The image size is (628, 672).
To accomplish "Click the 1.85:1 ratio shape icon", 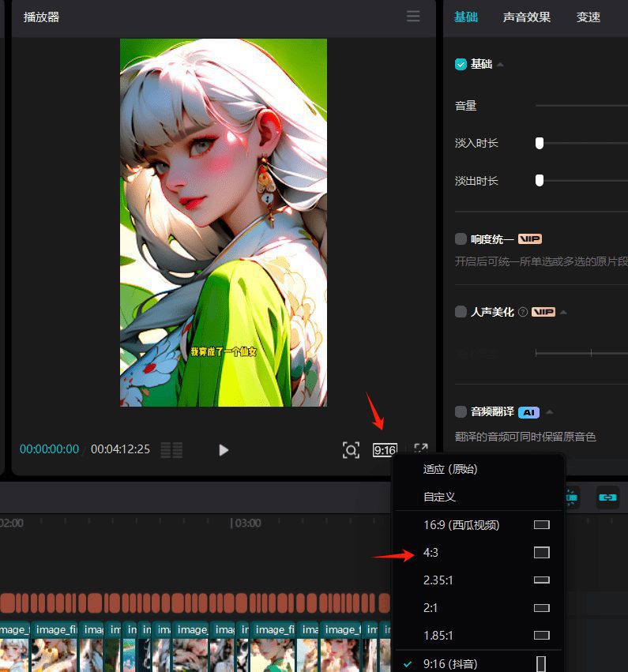I will pos(541,635).
